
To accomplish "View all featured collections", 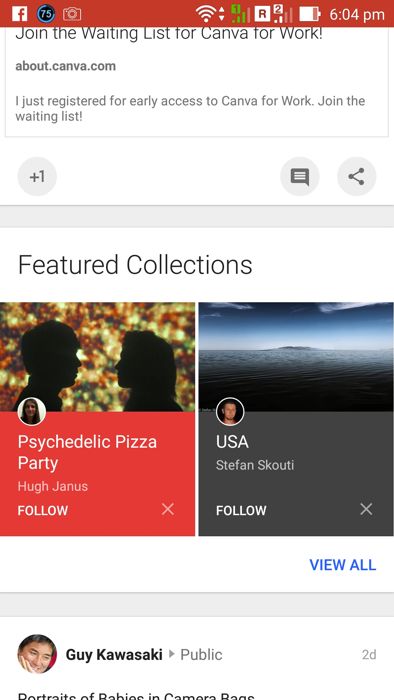I will (x=343, y=565).
